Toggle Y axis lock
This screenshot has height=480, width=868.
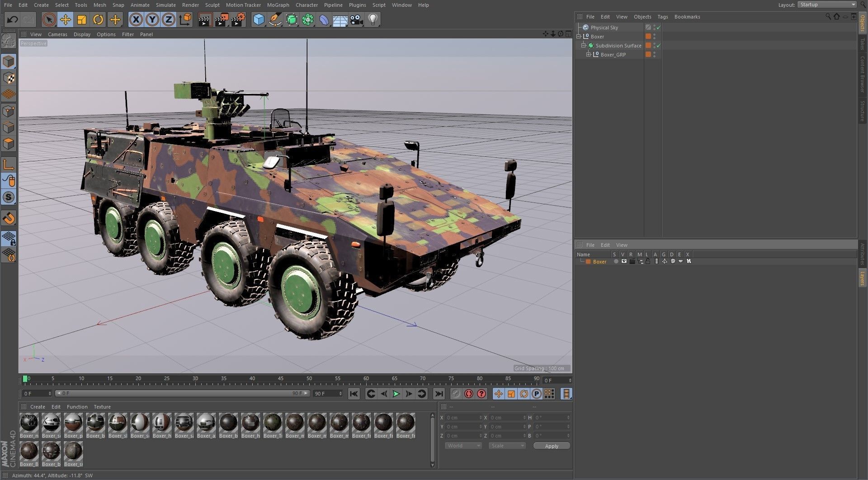point(152,19)
